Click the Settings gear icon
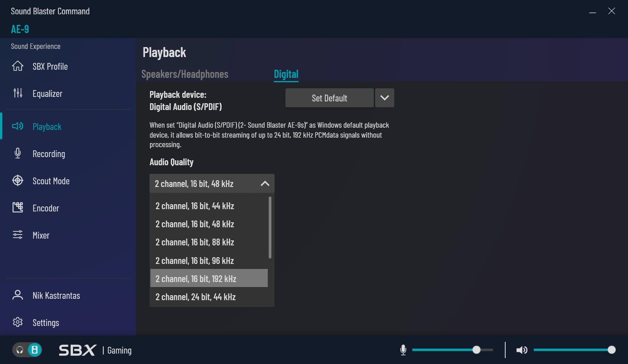628x364 pixels. [x=18, y=322]
